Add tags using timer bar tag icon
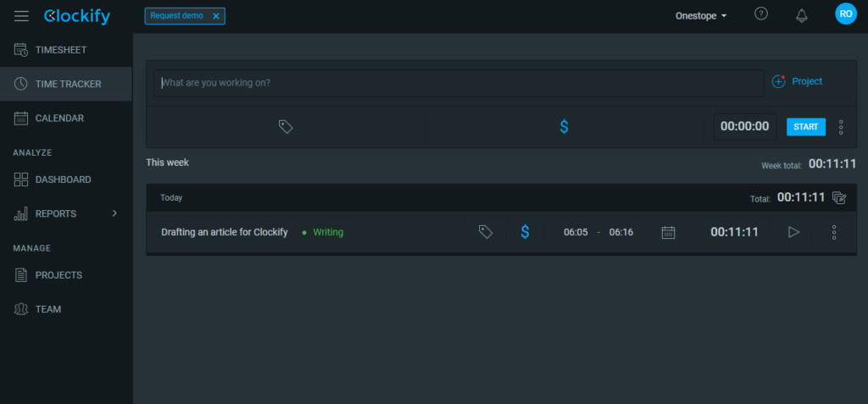Viewport: 868px width, 404px height. [286, 127]
